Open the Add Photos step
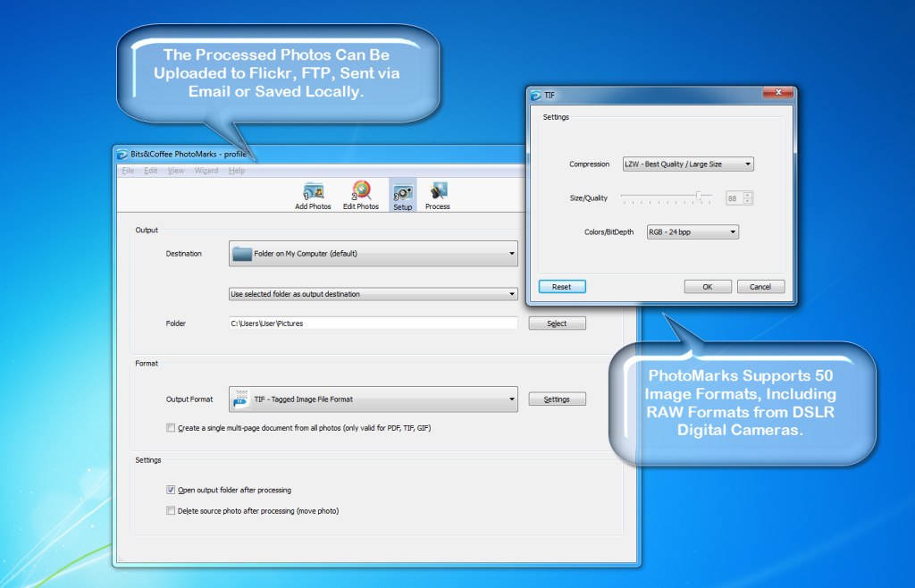This screenshot has width=915, height=588. [x=313, y=196]
